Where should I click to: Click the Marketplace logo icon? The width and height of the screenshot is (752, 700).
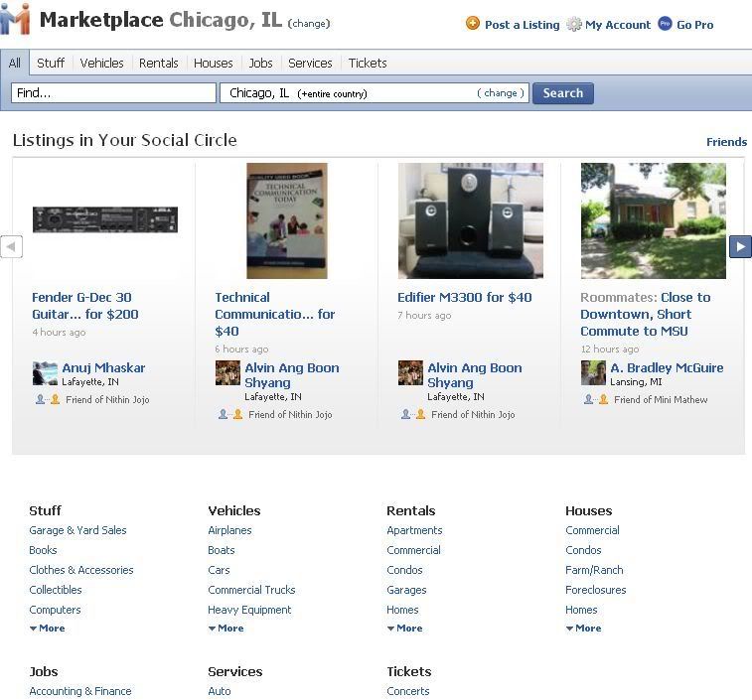pos(16,20)
